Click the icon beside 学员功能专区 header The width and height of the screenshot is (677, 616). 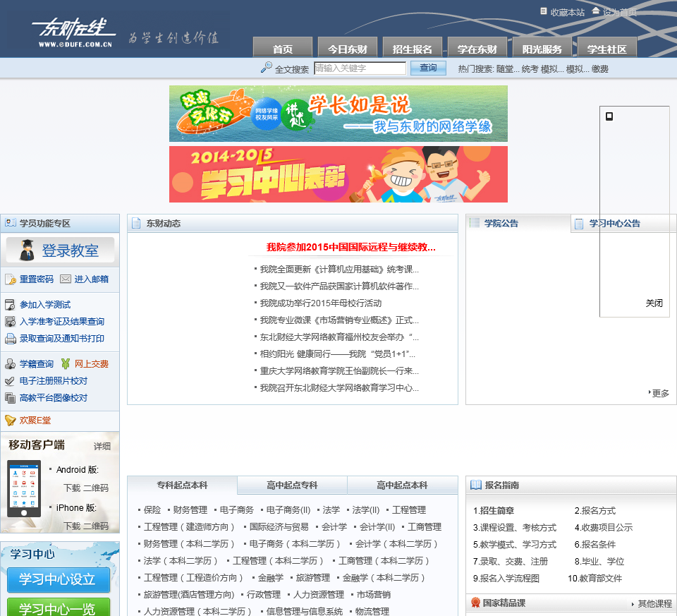11,223
